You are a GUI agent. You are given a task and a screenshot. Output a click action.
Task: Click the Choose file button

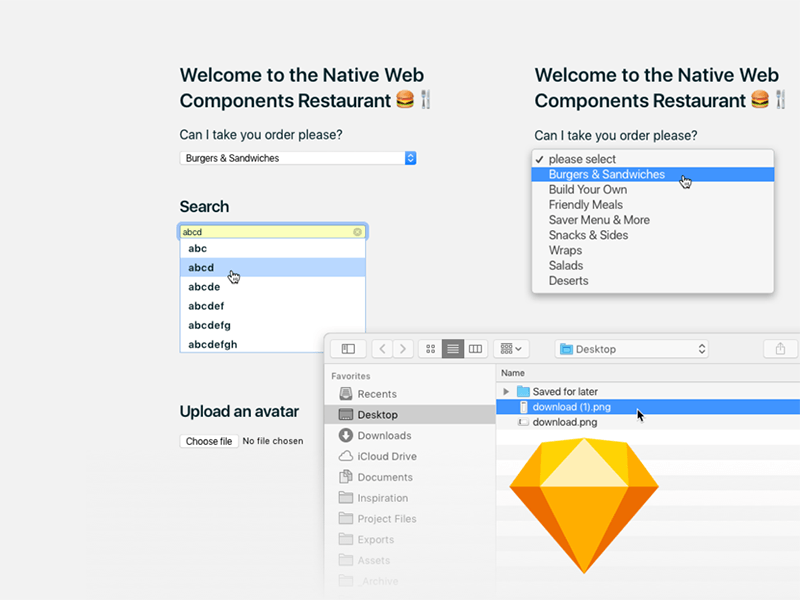point(208,440)
